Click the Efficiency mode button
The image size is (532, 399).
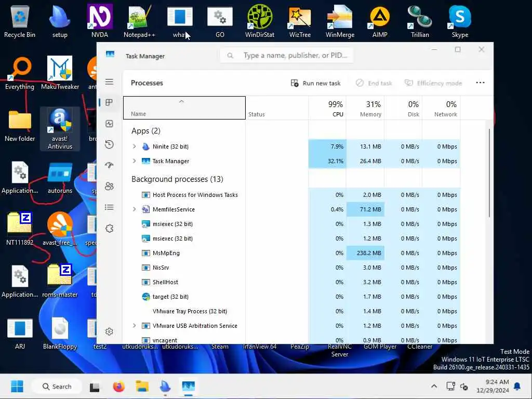point(433,83)
